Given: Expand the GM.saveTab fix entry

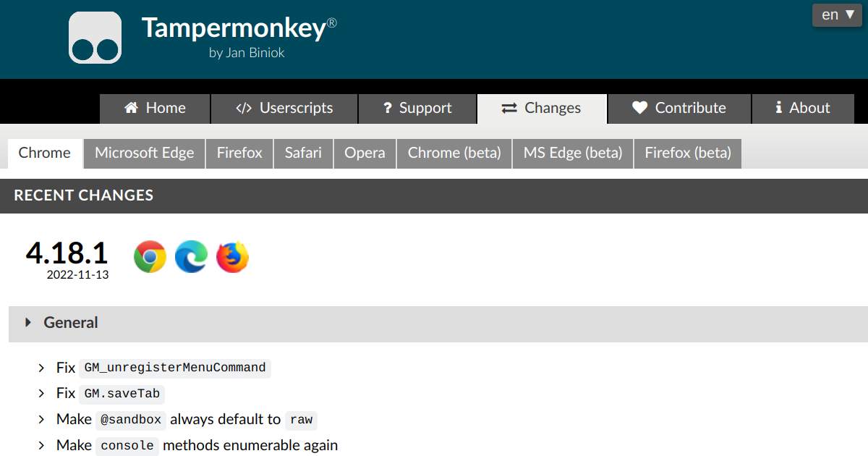Looking at the screenshot, I should [41, 393].
